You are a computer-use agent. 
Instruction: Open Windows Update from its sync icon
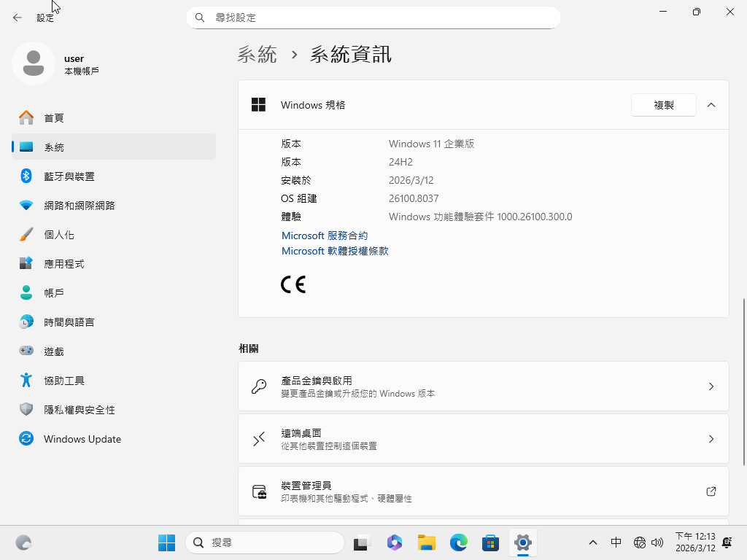(x=26, y=439)
